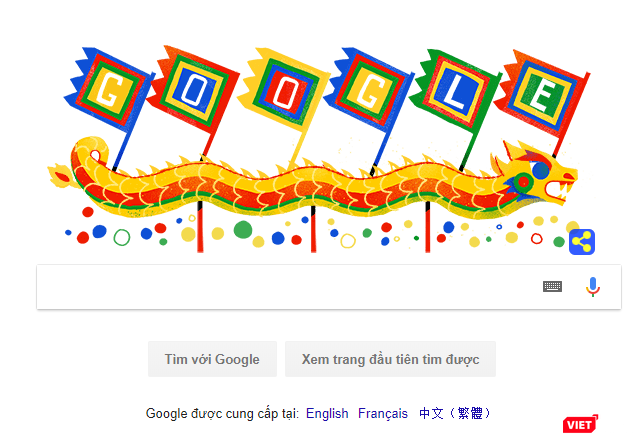Switch Google language to Français
The width and height of the screenshot is (644, 444).
click(x=382, y=413)
